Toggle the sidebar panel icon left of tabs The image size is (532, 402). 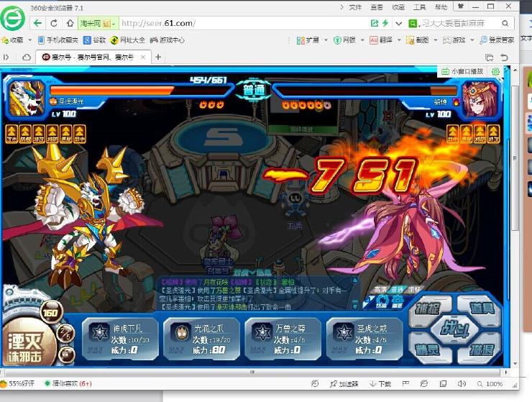6,58
